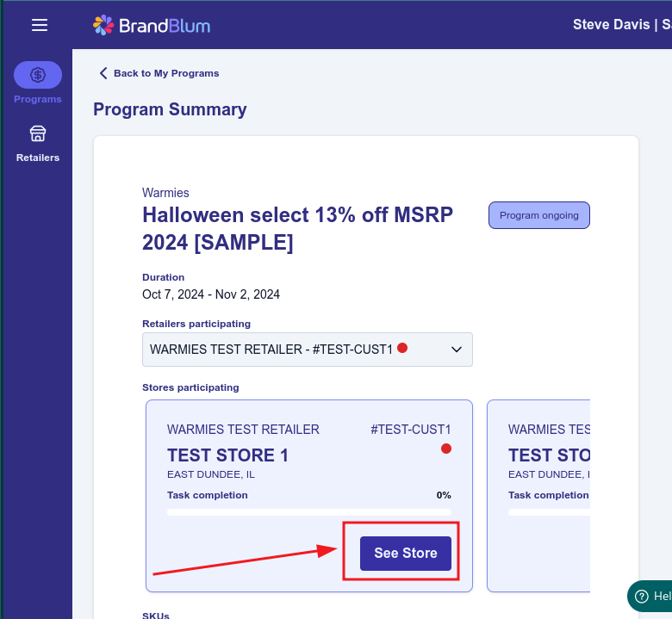Click red status dot inside retailers dropdown

click(402, 348)
